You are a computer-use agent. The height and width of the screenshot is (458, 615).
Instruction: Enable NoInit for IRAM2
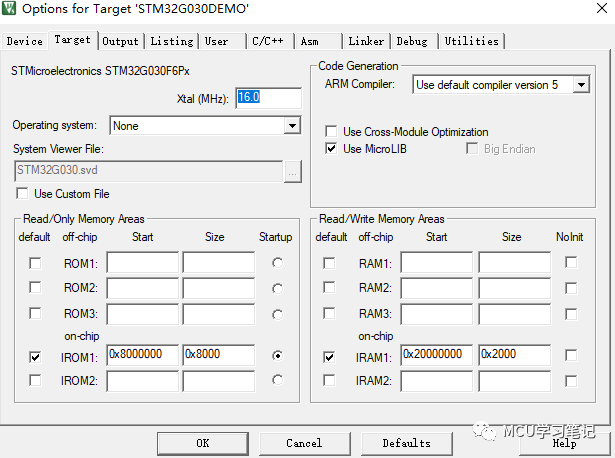click(571, 381)
